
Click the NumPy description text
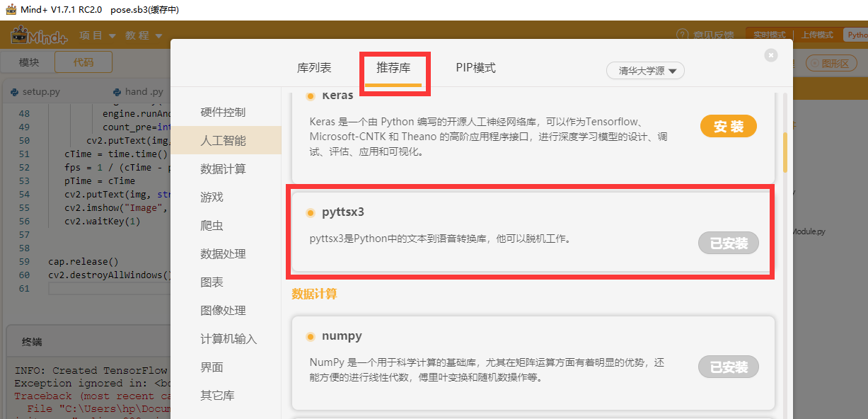(x=487, y=369)
